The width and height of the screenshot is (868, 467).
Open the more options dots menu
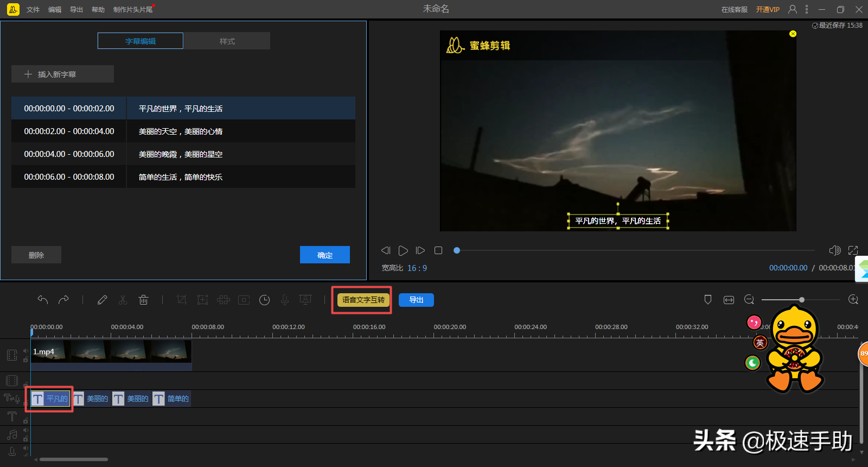click(x=807, y=9)
